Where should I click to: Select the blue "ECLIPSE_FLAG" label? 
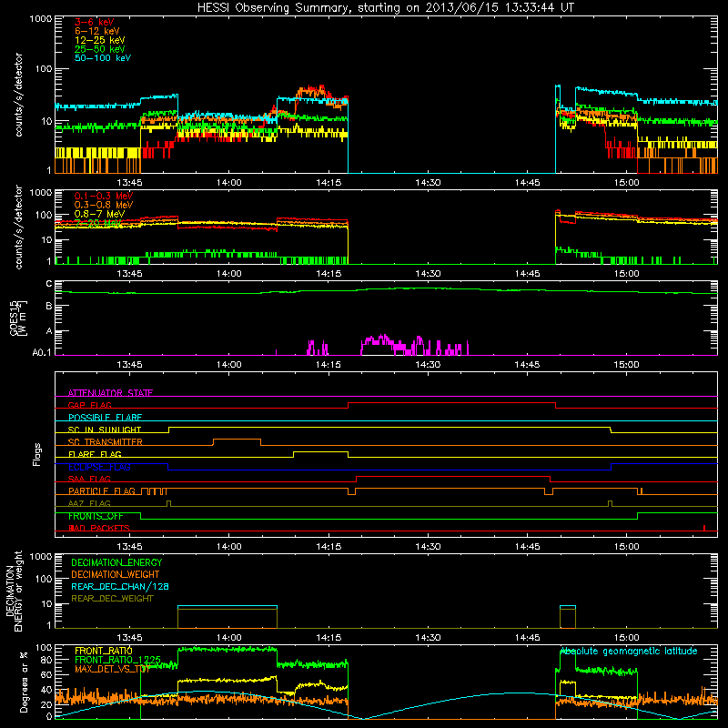tap(99, 467)
